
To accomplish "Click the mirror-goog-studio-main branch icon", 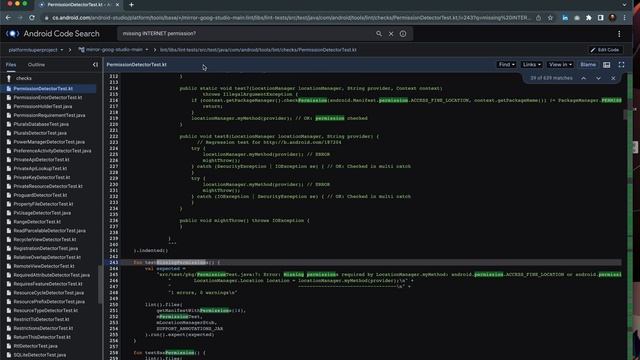I will (x=81, y=50).
